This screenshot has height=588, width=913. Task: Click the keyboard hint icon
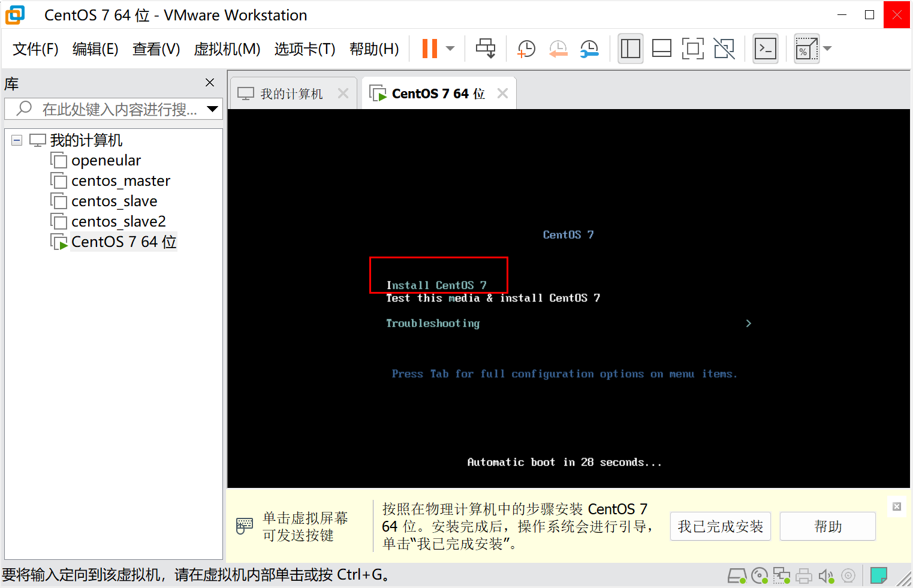point(245,526)
